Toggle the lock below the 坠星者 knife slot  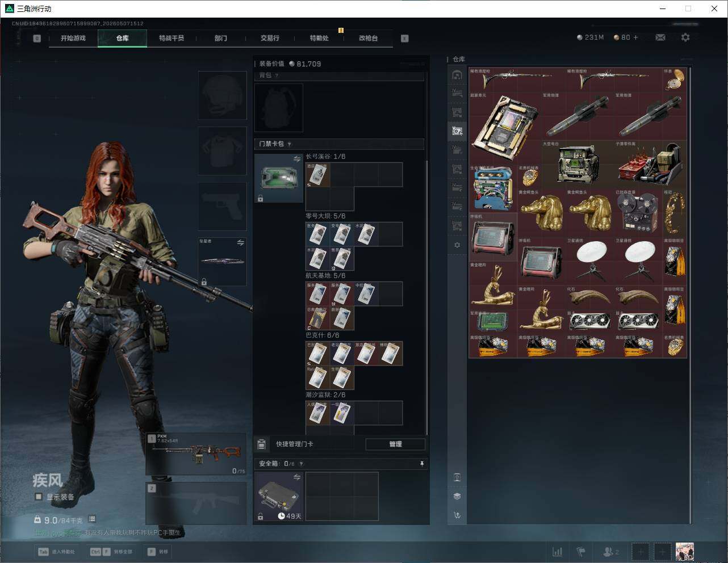click(204, 281)
